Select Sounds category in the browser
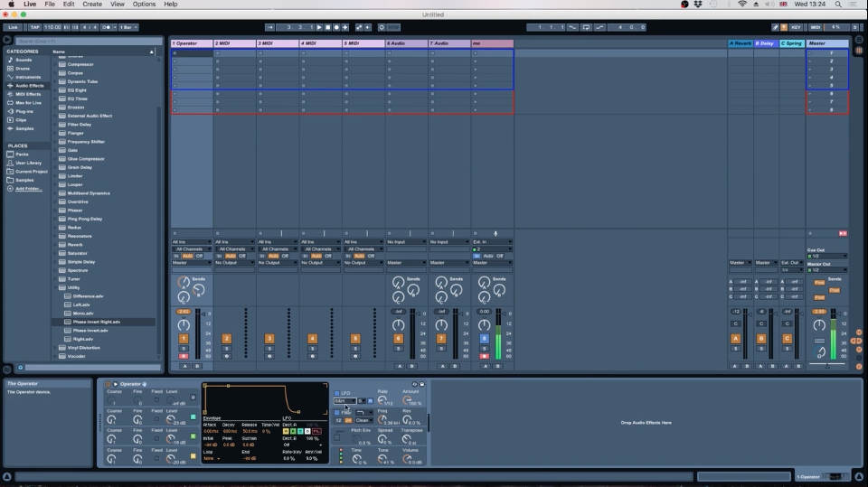The image size is (868, 487). [x=24, y=60]
